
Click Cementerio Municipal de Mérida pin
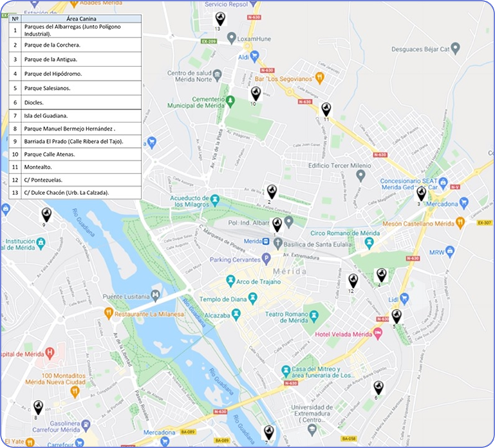tap(230, 101)
